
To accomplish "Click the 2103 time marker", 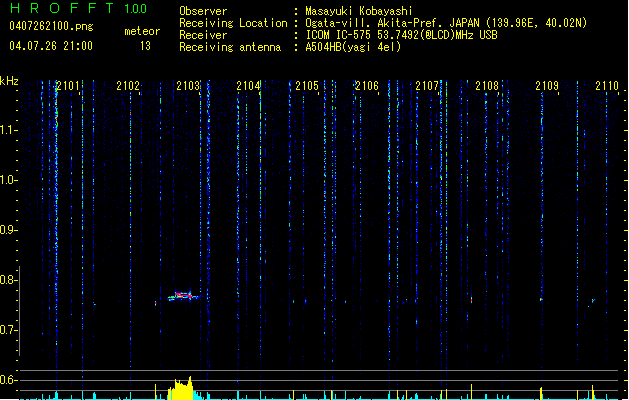I will coord(188,86).
